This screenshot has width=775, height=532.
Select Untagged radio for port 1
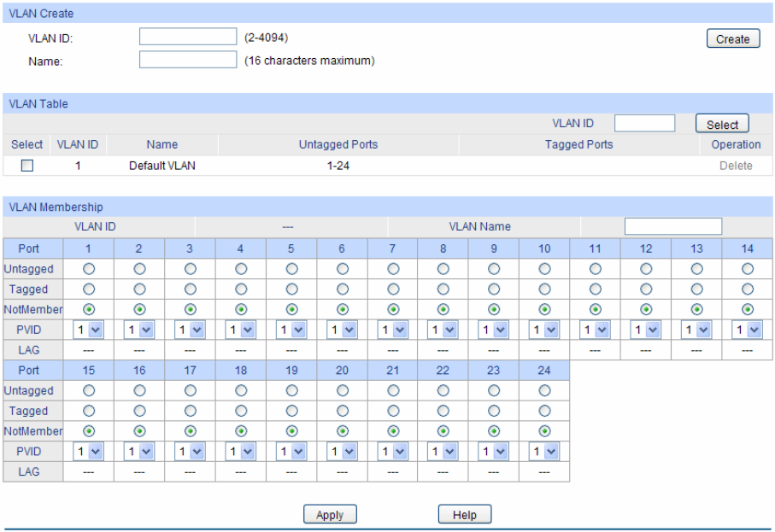click(89, 269)
